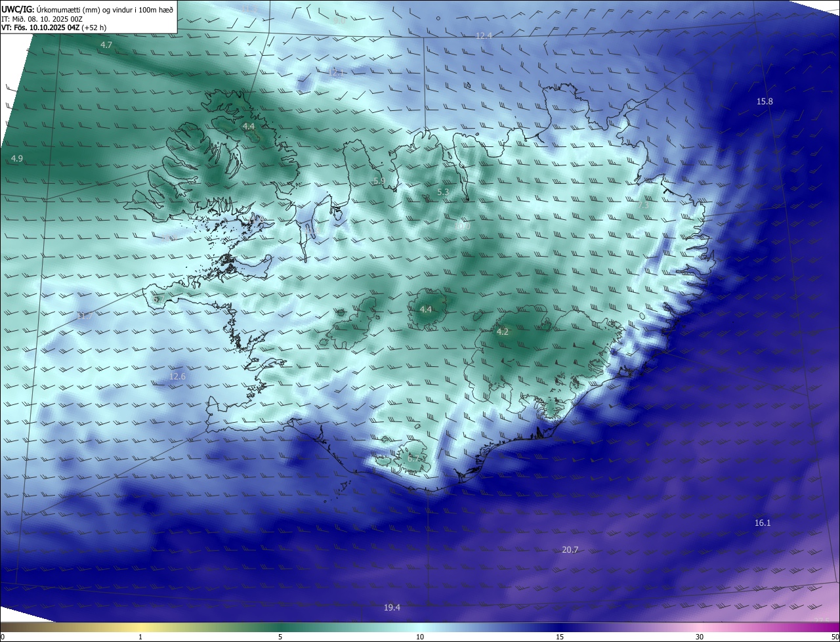Select the 19.4 value label on the map

[x=392, y=607]
